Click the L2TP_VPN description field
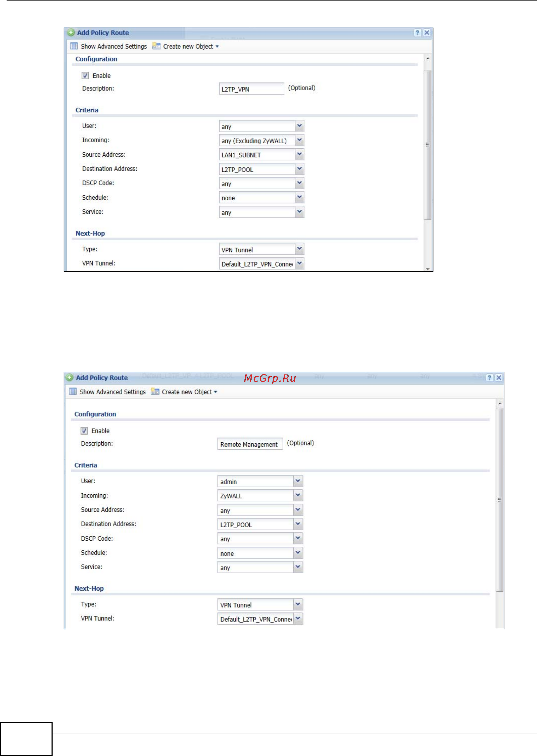This screenshot has width=537, height=756. pos(251,89)
